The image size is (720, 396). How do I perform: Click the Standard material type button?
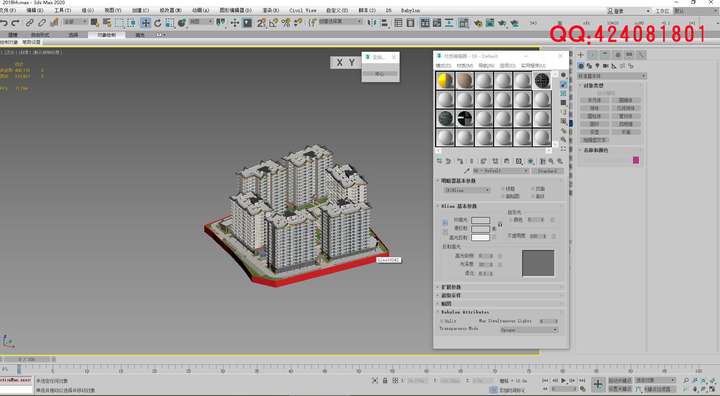[x=547, y=171]
